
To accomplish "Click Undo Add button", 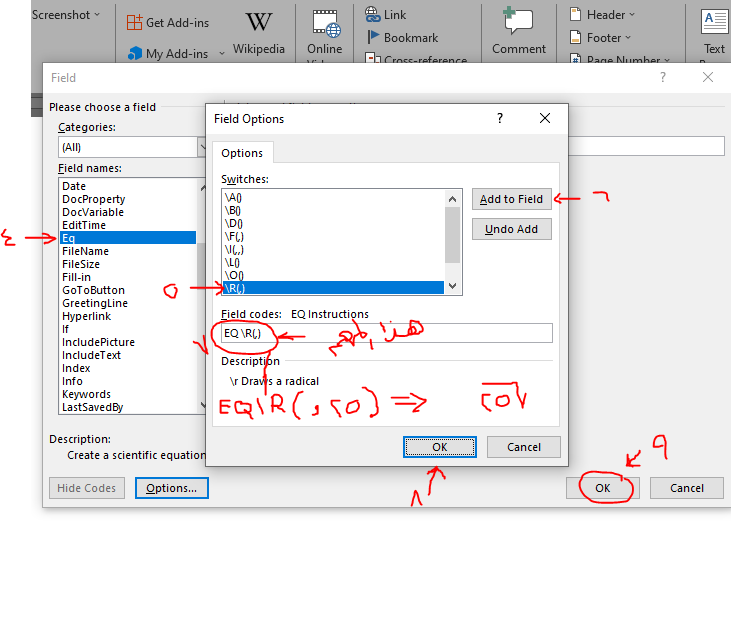I will [x=511, y=229].
